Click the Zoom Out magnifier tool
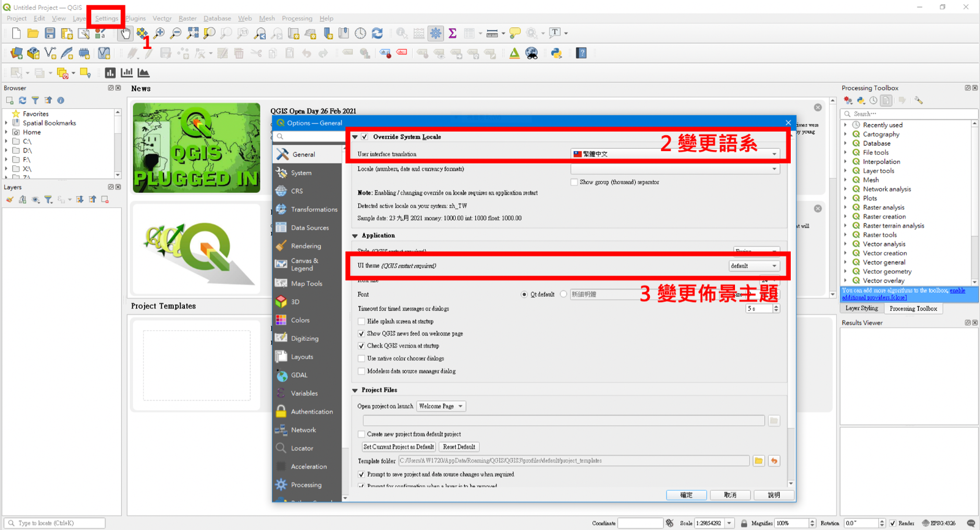The height and width of the screenshot is (530, 980). point(176,33)
